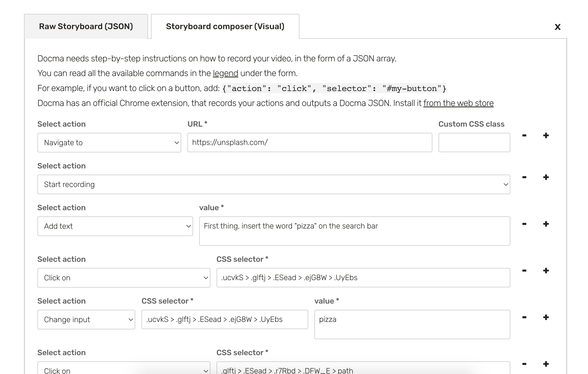Close the storyboard dialog with X
The width and height of the screenshot is (588, 374).
558,27
